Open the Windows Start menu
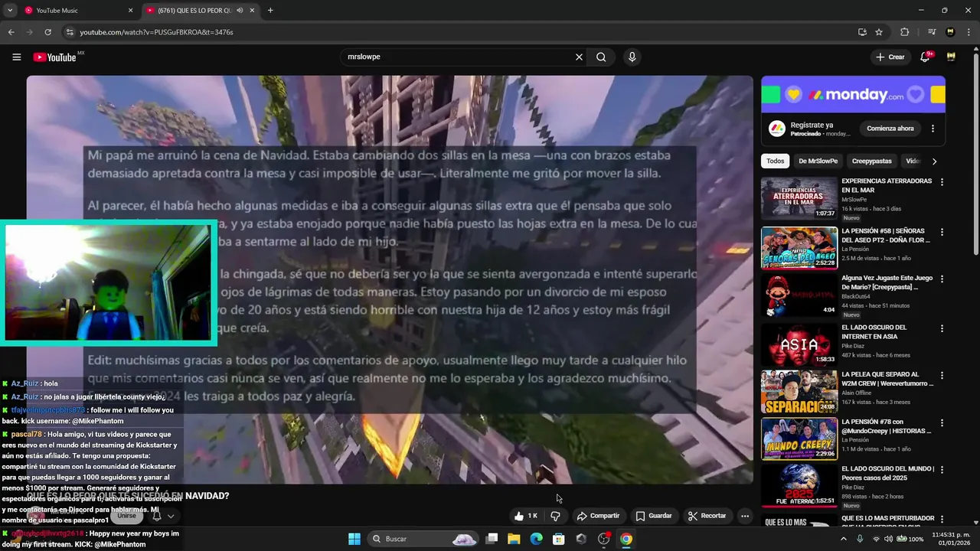The width and height of the screenshot is (980, 551). [354, 539]
